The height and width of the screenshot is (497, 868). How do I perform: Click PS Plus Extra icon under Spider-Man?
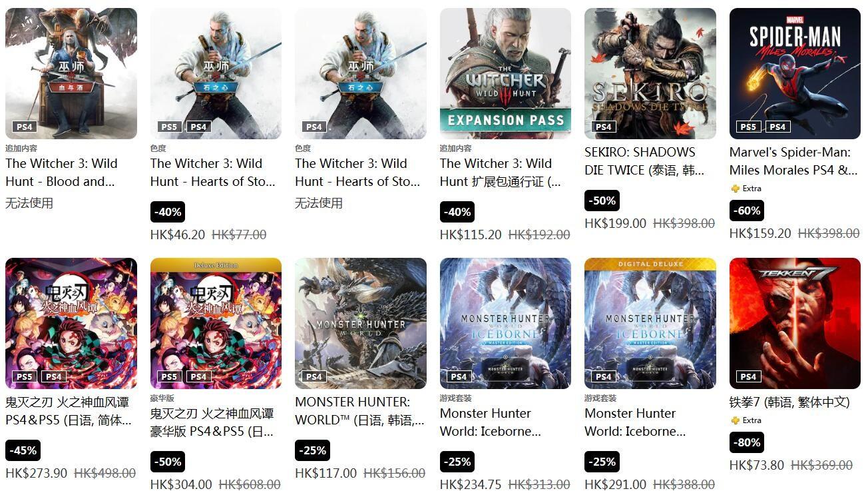735,189
